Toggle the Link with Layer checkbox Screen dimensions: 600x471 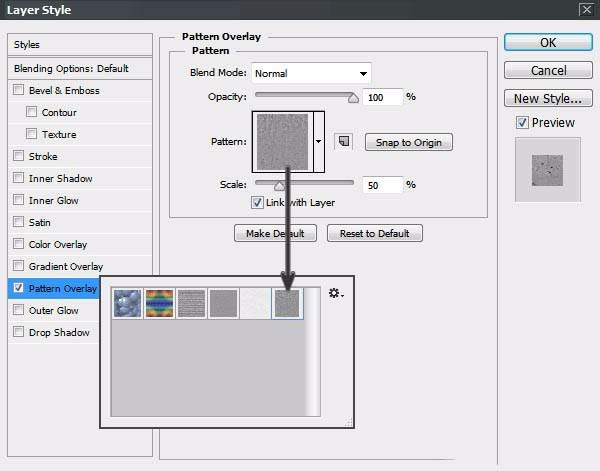tap(257, 203)
